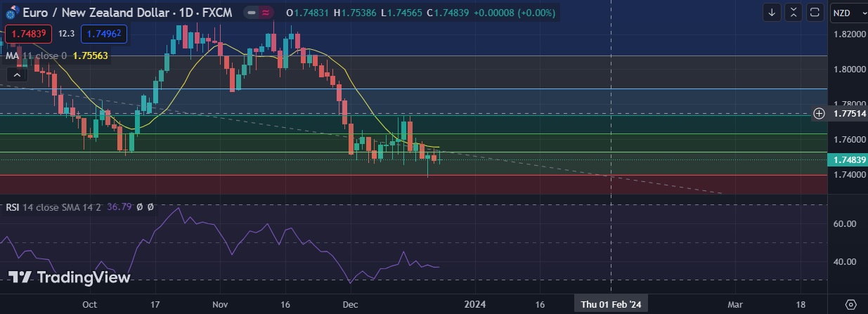Click the current price label 1.74839 on axis
Image resolution: width=868 pixels, height=314 pixels.
pyautogui.click(x=849, y=160)
